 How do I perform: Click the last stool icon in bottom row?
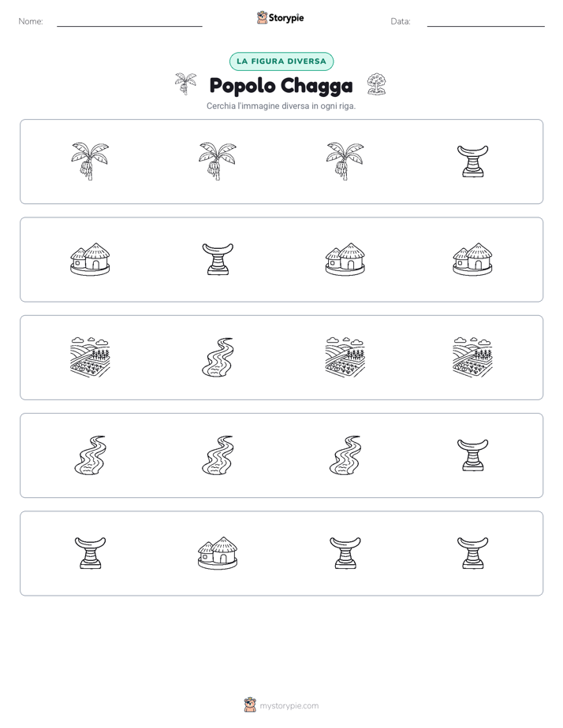click(x=472, y=553)
